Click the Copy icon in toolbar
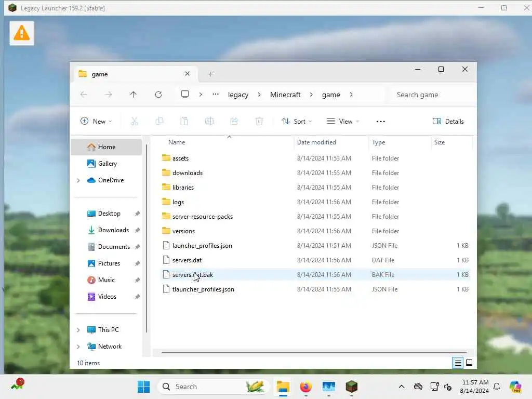This screenshot has width=532, height=399. 159,121
